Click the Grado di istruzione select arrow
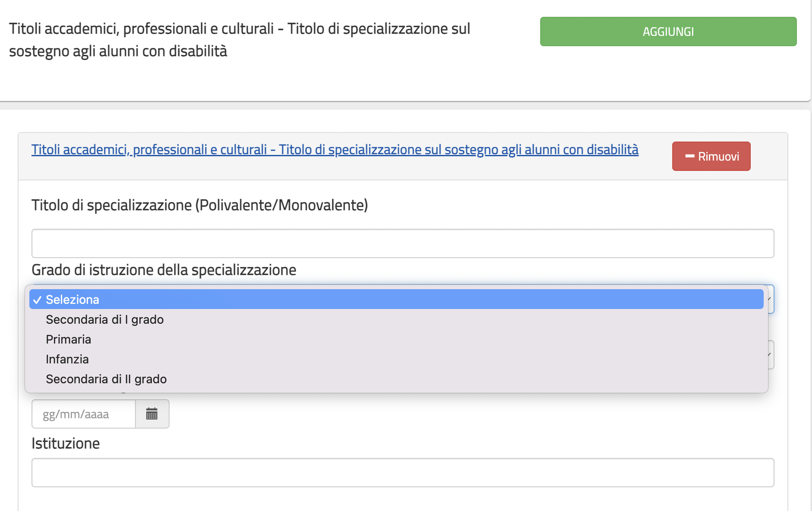812x511 pixels. click(x=771, y=299)
